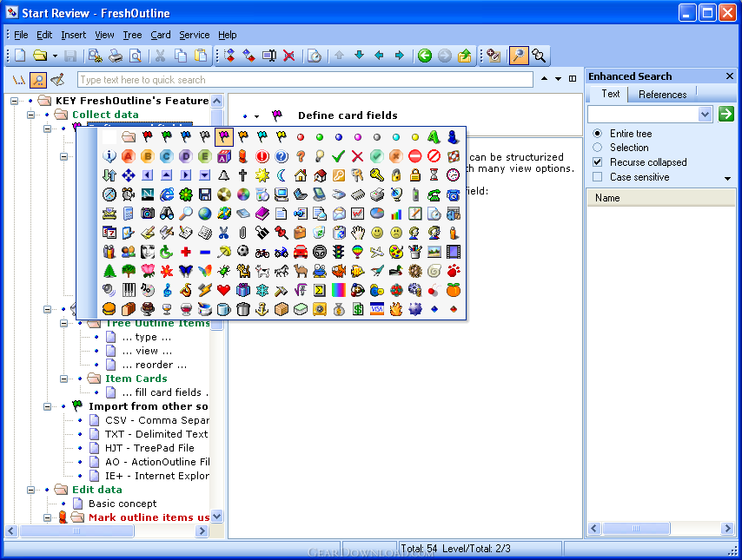Select the VISA card icon

coord(377,309)
